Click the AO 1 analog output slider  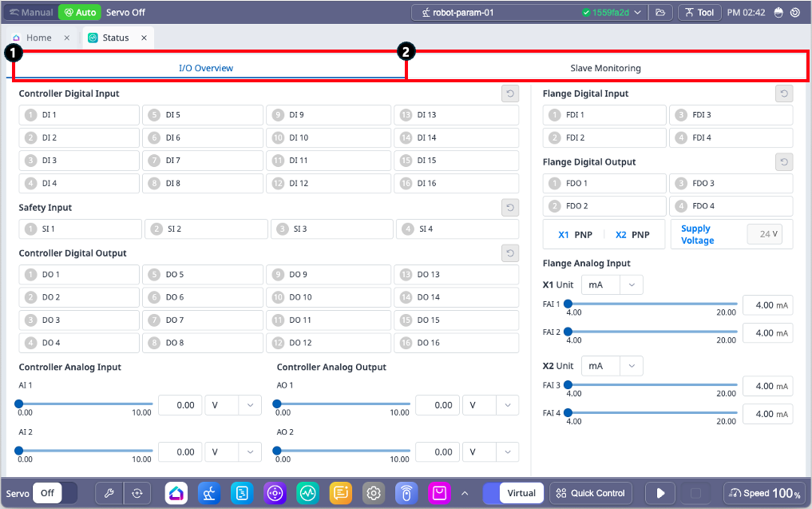[x=343, y=404]
